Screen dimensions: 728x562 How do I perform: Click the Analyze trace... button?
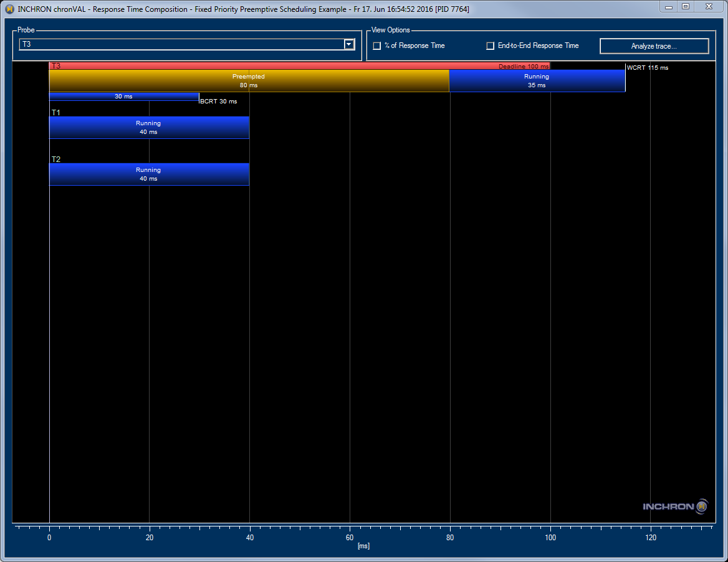[x=654, y=46]
